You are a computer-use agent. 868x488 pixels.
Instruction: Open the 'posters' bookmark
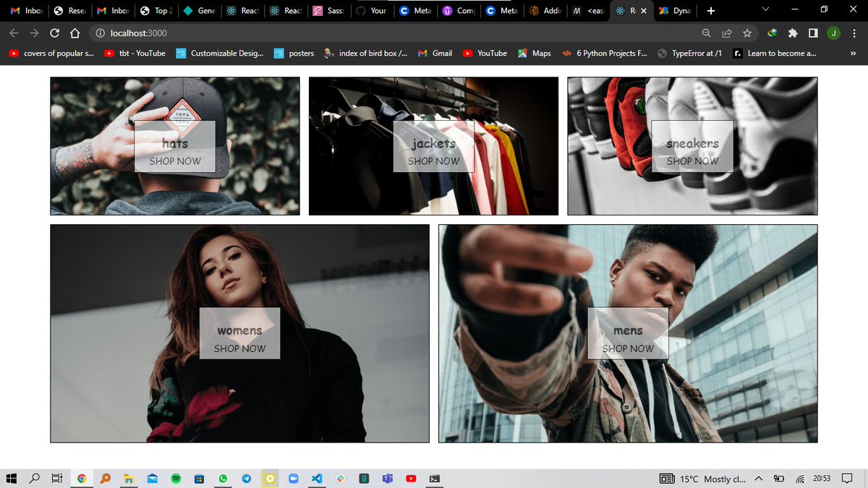pos(294,53)
